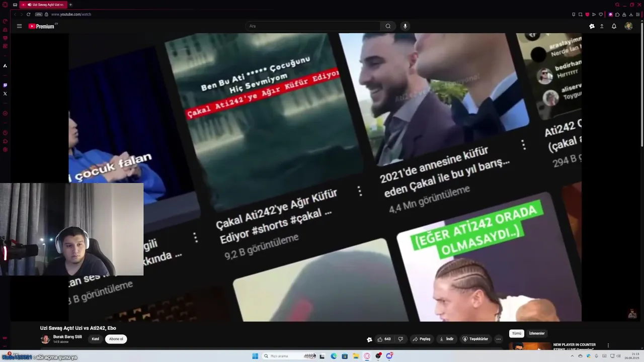This screenshot has height=362, width=644.
Task: Toggle the Opera VPN badge
Action: tap(38, 14)
